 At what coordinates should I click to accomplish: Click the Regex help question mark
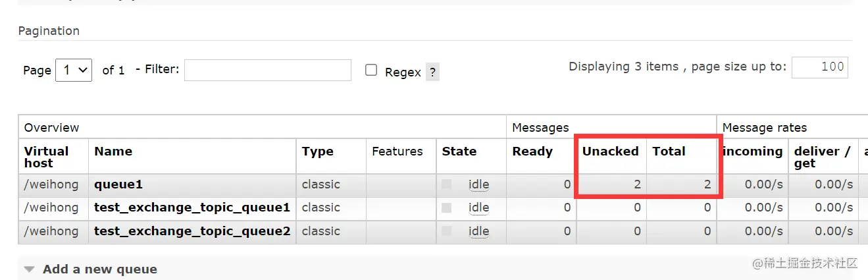pyautogui.click(x=432, y=72)
